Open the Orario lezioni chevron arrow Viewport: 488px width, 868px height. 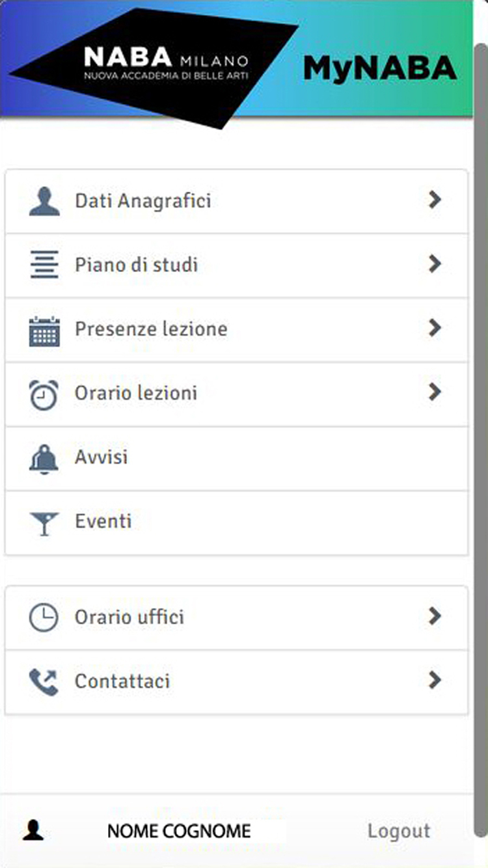(x=435, y=392)
